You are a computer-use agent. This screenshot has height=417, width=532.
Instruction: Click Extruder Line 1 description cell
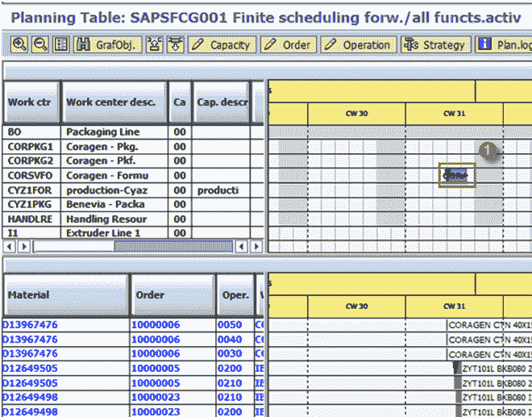click(114, 233)
